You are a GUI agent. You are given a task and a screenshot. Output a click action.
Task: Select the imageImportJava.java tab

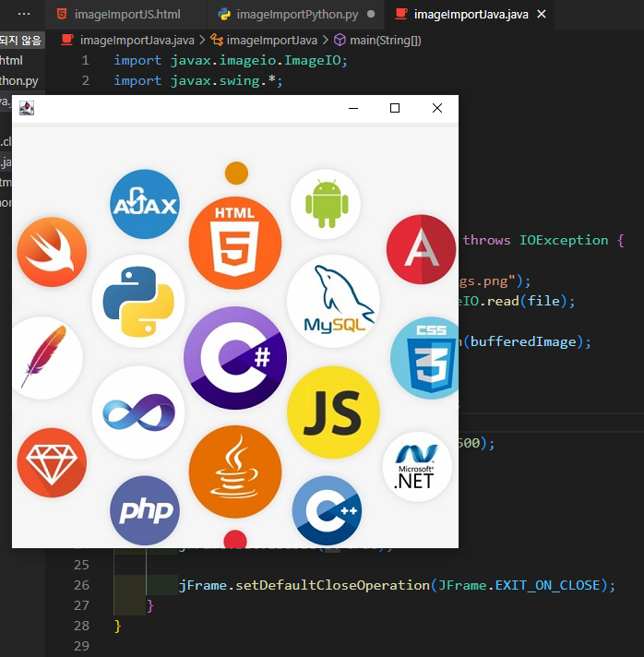470,15
